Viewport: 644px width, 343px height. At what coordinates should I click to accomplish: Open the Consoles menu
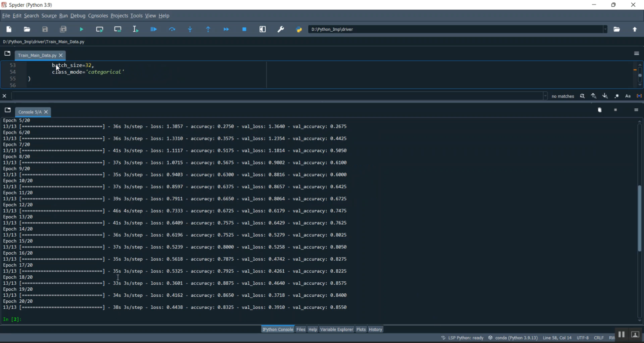point(98,16)
